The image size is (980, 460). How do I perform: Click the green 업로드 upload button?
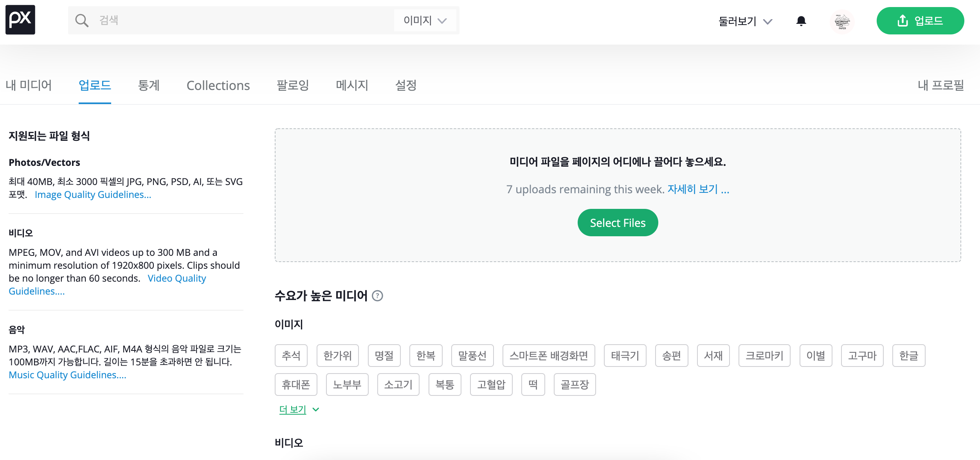pos(920,21)
